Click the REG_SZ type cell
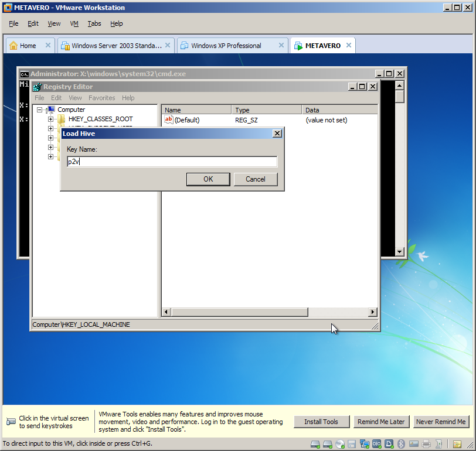476x451 pixels. 246,120
